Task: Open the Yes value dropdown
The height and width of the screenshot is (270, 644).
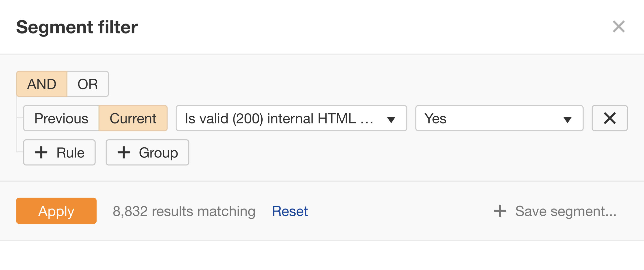Action: (499, 118)
